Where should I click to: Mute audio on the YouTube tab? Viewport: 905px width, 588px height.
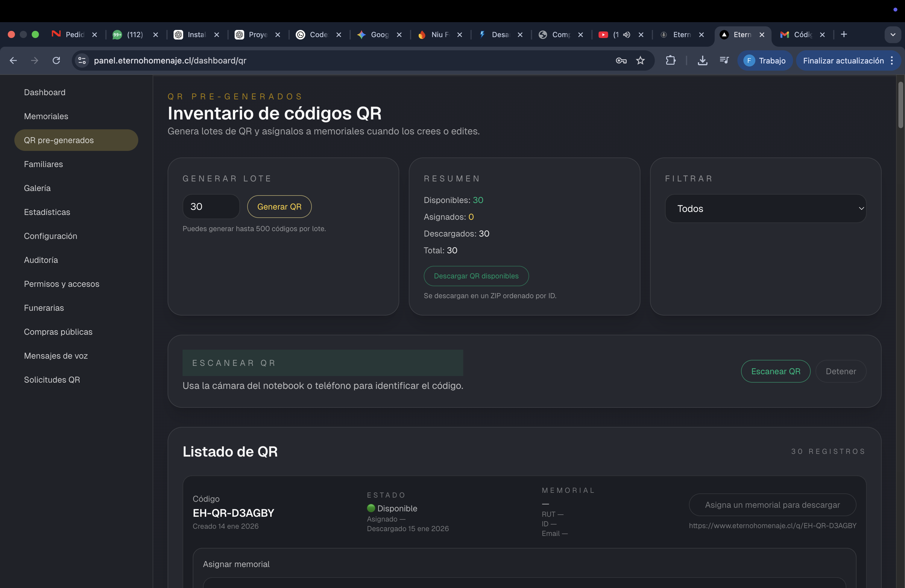[626, 35]
